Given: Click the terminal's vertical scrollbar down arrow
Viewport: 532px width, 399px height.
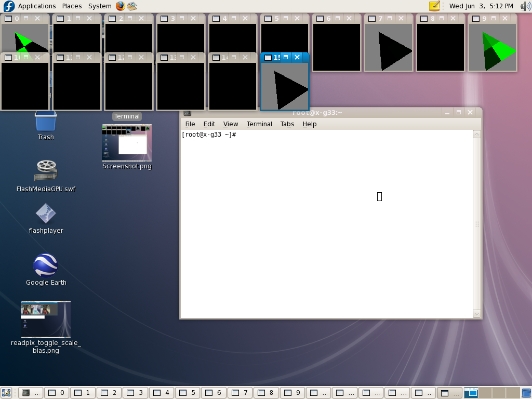Looking at the screenshot, I should click(476, 314).
